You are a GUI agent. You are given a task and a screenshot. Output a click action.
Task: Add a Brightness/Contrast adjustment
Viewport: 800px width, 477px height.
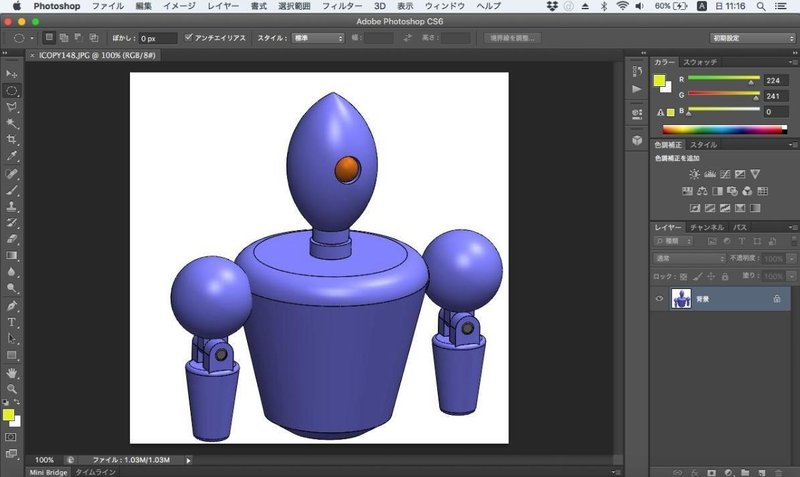[694, 174]
